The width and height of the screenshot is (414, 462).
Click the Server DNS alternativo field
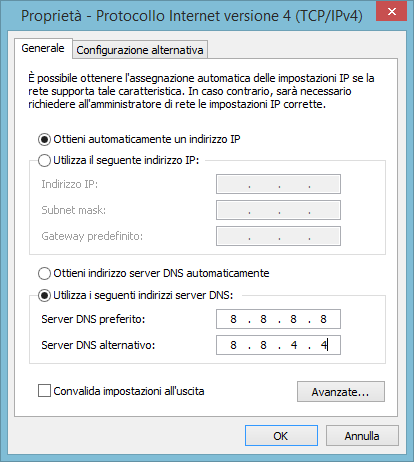click(278, 345)
